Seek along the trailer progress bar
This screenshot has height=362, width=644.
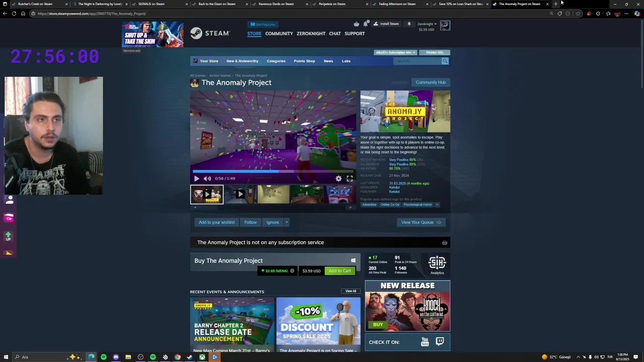pos(273,171)
